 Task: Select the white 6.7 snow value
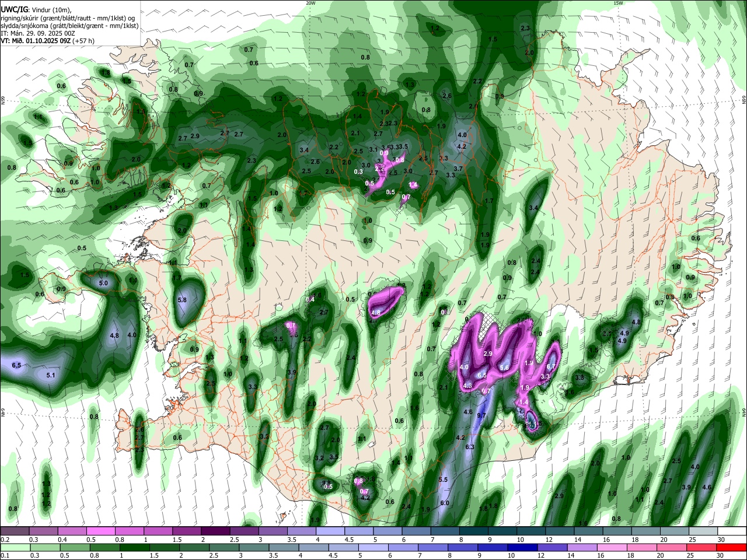pyautogui.click(x=551, y=366)
